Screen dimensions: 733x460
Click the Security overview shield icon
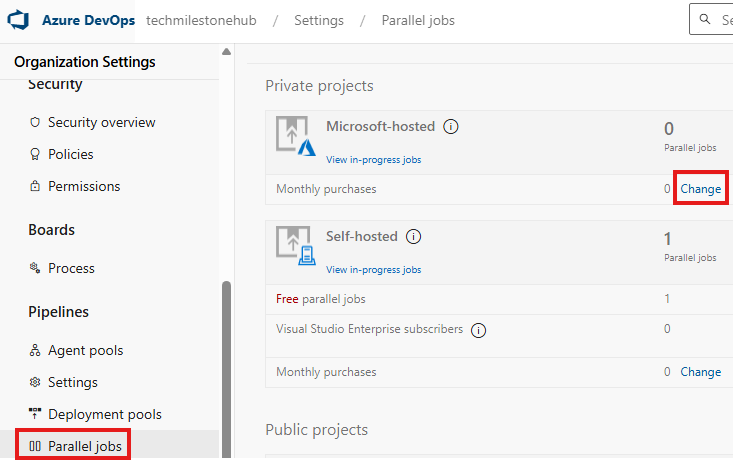[x=35, y=122]
